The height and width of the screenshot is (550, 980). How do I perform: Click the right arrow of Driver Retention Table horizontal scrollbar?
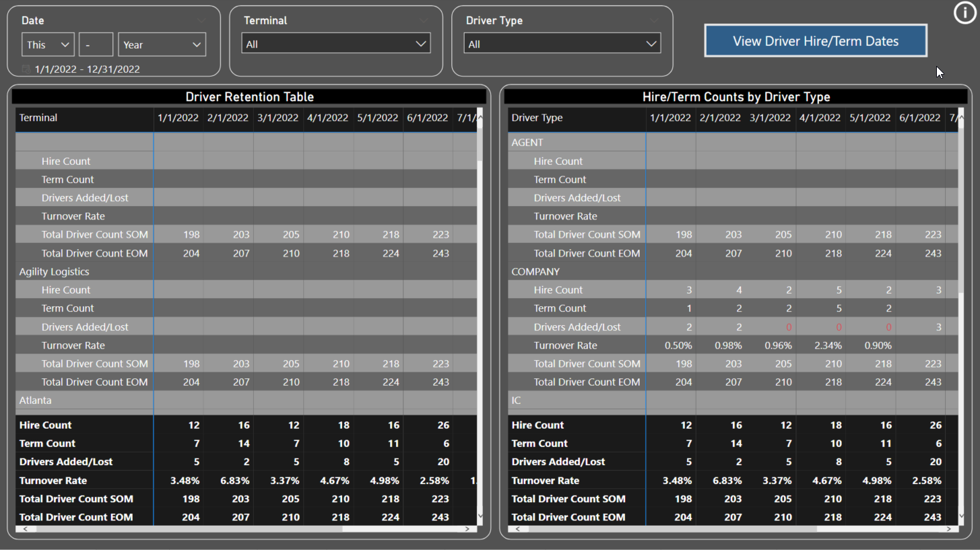pyautogui.click(x=467, y=529)
